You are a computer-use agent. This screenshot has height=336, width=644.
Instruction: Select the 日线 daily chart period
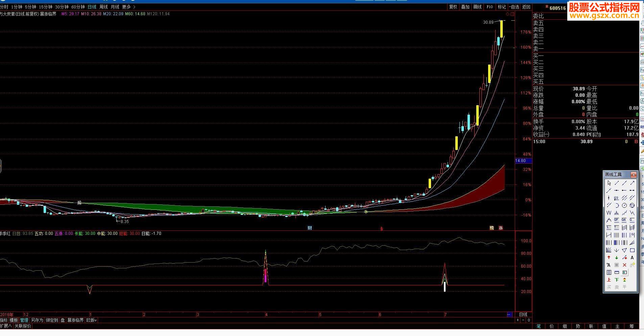tap(92, 7)
